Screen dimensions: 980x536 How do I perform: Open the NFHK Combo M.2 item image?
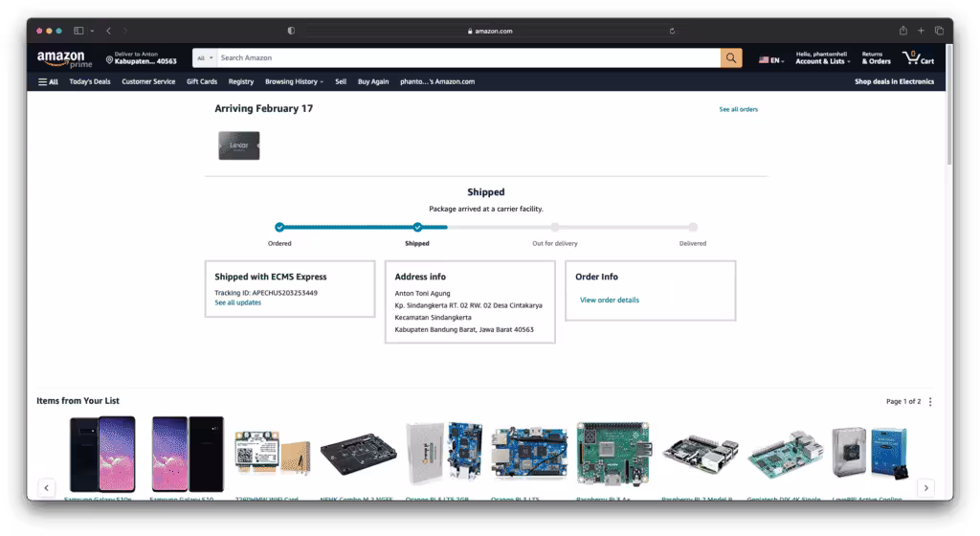coord(358,454)
